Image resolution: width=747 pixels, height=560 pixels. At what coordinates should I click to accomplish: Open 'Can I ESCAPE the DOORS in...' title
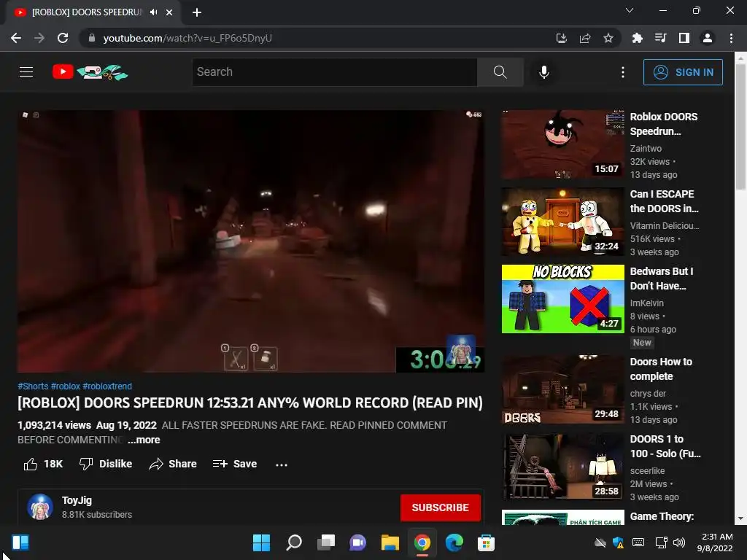(664, 201)
